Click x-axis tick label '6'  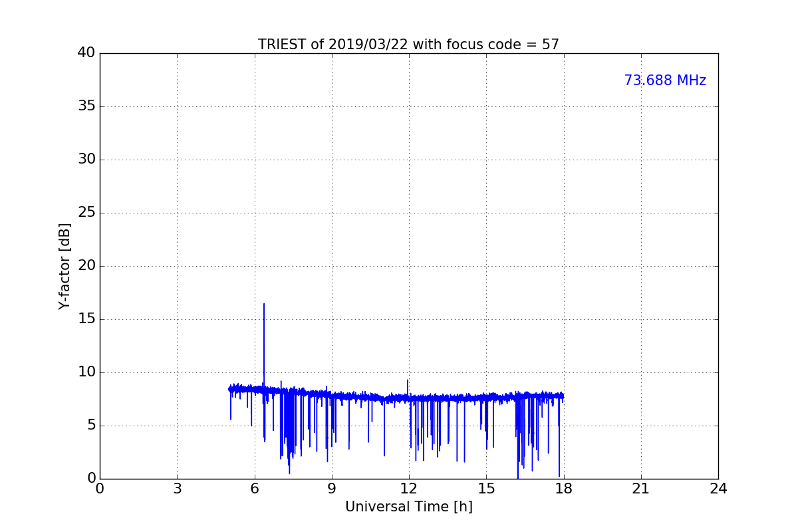255,489
